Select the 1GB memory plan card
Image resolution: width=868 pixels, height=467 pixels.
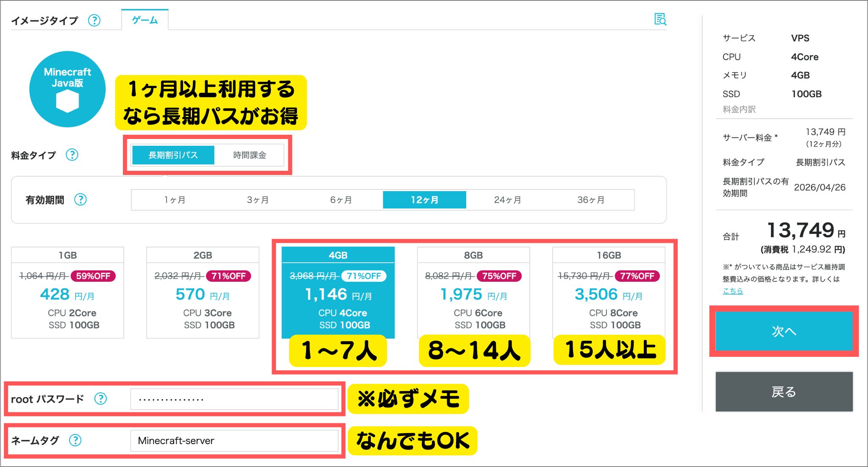click(x=67, y=292)
